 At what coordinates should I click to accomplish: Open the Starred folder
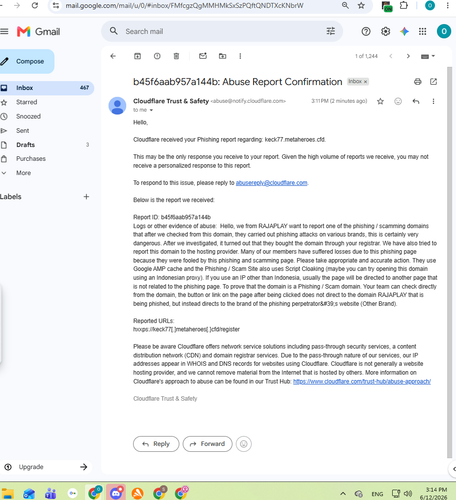(x=26, y=102)
